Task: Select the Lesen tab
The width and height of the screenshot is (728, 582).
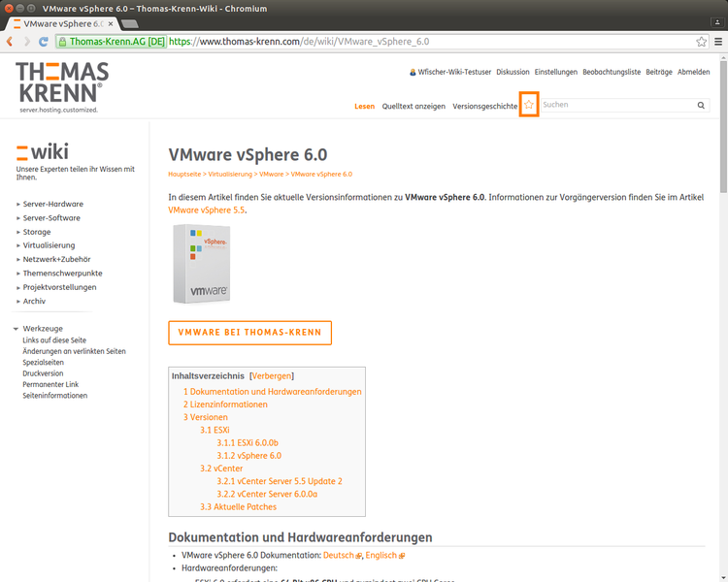Action: 364,107
